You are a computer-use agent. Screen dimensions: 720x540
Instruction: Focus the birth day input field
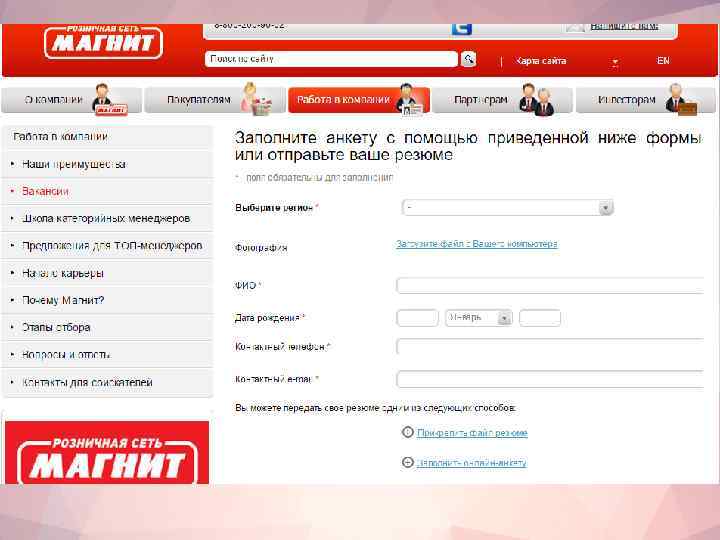pos(417,318)
